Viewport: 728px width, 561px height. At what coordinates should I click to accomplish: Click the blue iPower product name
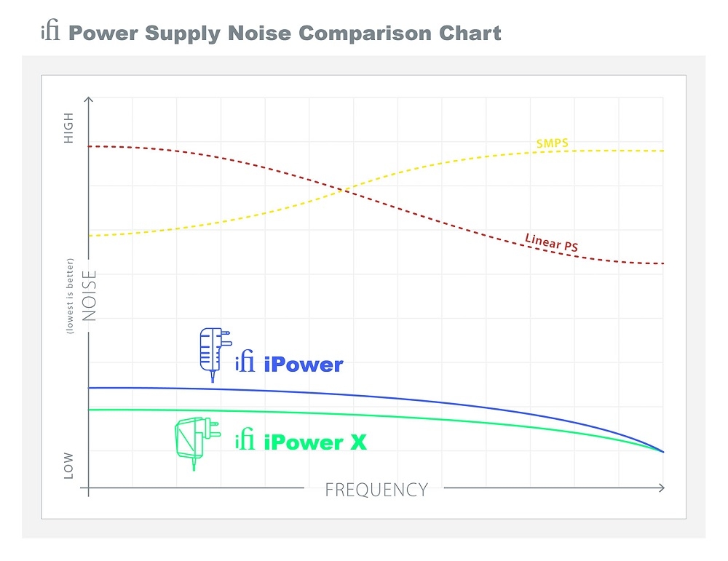tap(303, 364)
